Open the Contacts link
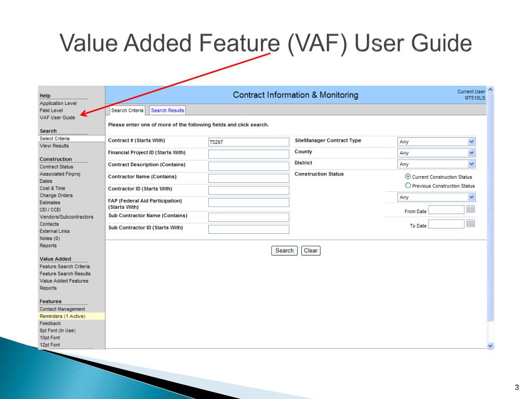532x399 pixels. tap(49, 224)
